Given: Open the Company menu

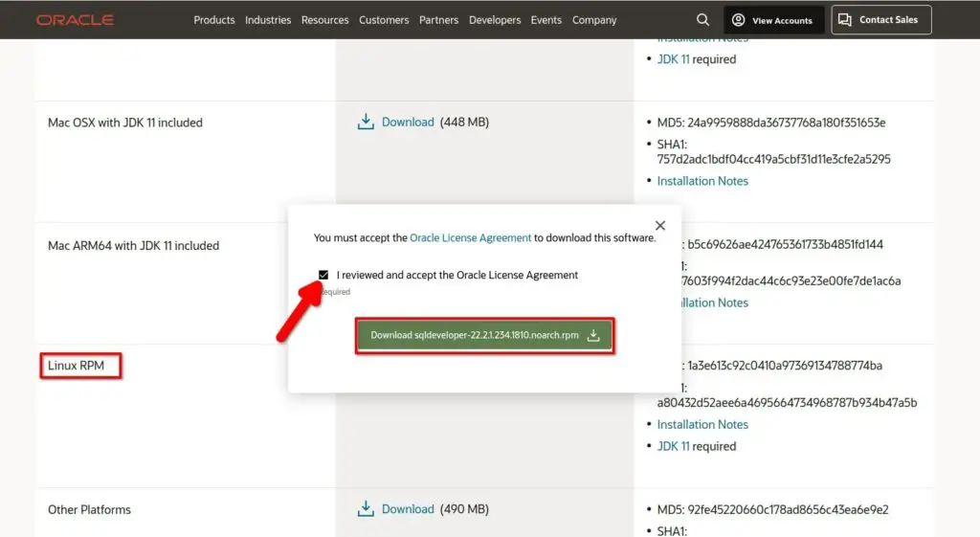Looking at the screenshot, I should click(x=594, y=20).
